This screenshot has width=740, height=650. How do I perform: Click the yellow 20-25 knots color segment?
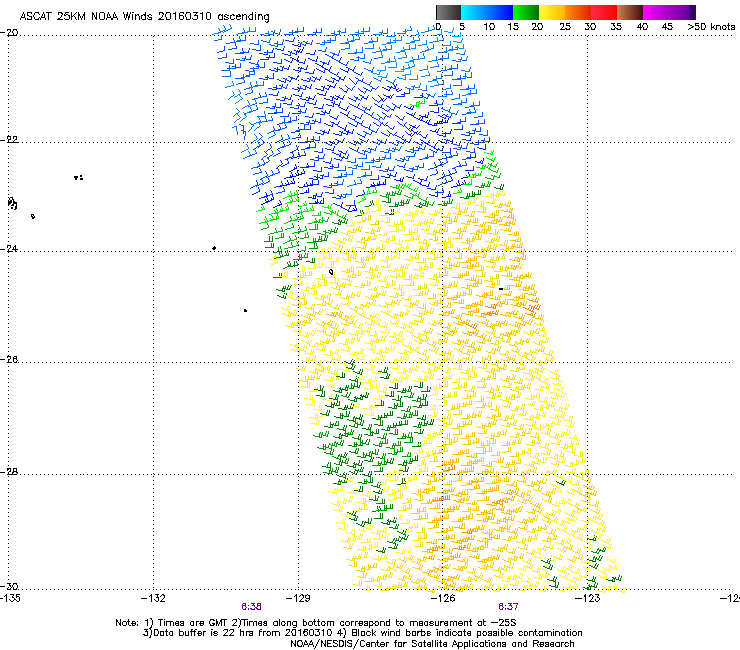click(552, 12)
